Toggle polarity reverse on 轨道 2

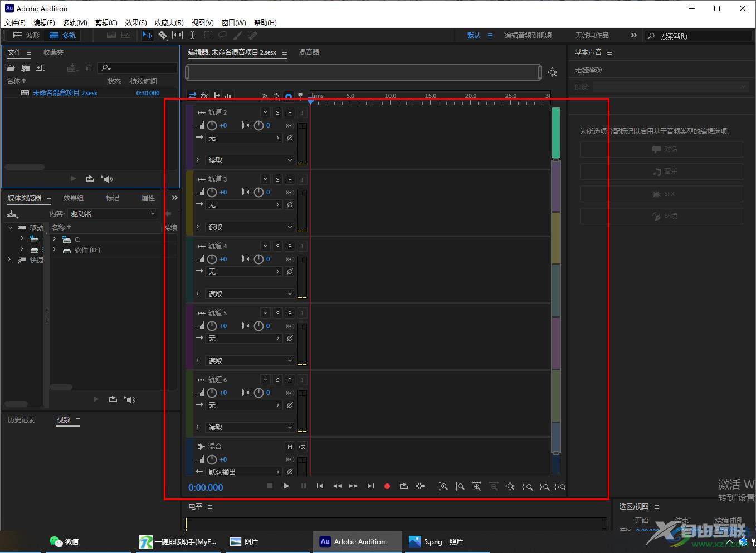pos(290,138)
